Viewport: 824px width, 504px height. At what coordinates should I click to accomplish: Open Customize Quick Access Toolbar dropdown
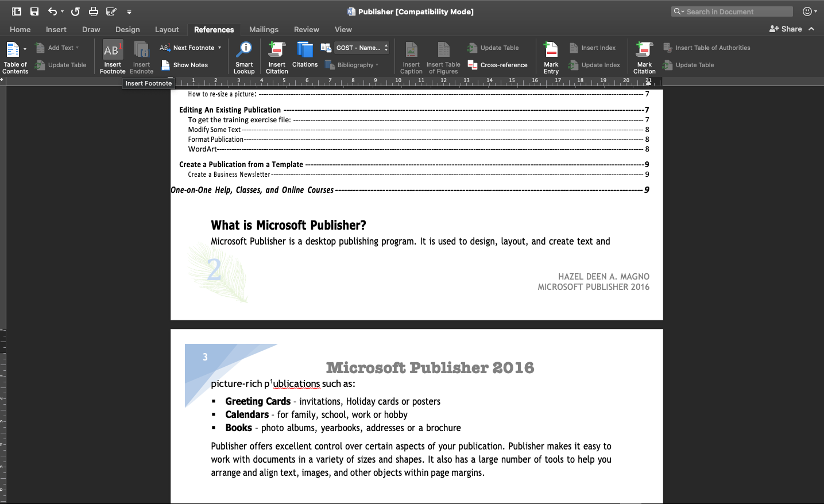pyautogui.click(x=129, y=11)
